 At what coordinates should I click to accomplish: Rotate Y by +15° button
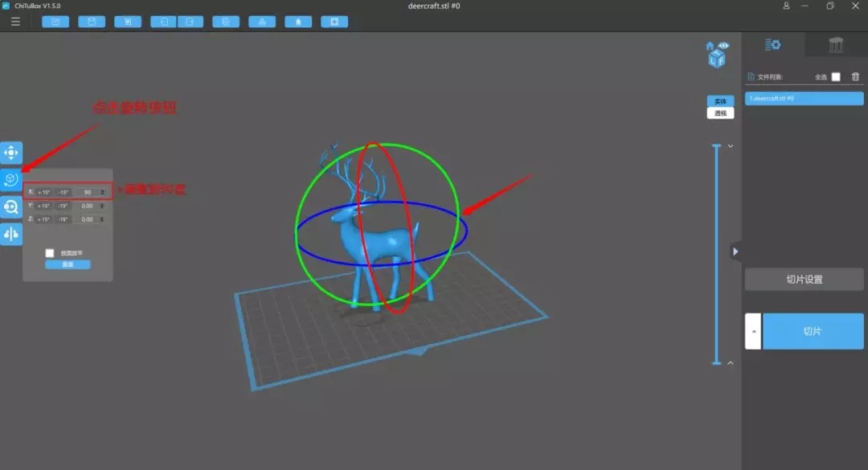click(x=44, y=206)
